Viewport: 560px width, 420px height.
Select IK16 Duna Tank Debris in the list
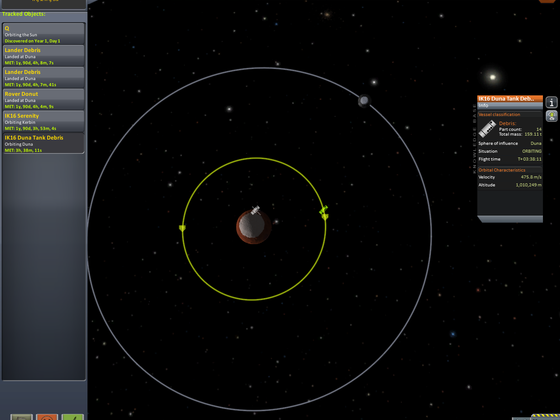44,143
